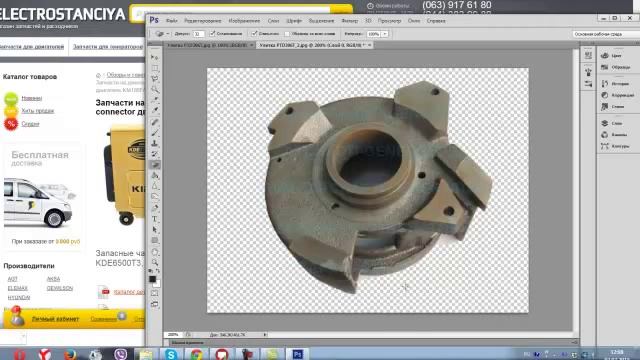Open the Каналы channels panel
The height and width of the screenshot is (360, 640).
pyautogui.click(x=614, y=135)
